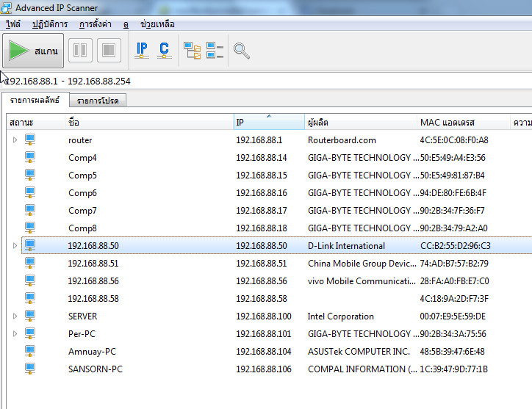Click the computer icon for SERVER
Image resolution: width=532 pixels, height=409 pixels.
click(x=30, y=316)
